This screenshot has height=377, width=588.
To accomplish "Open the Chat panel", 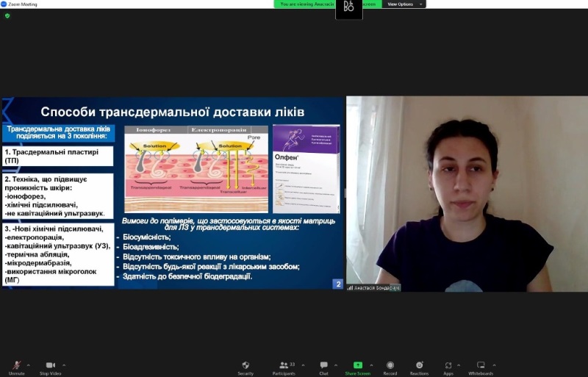I will coord(323,367).
